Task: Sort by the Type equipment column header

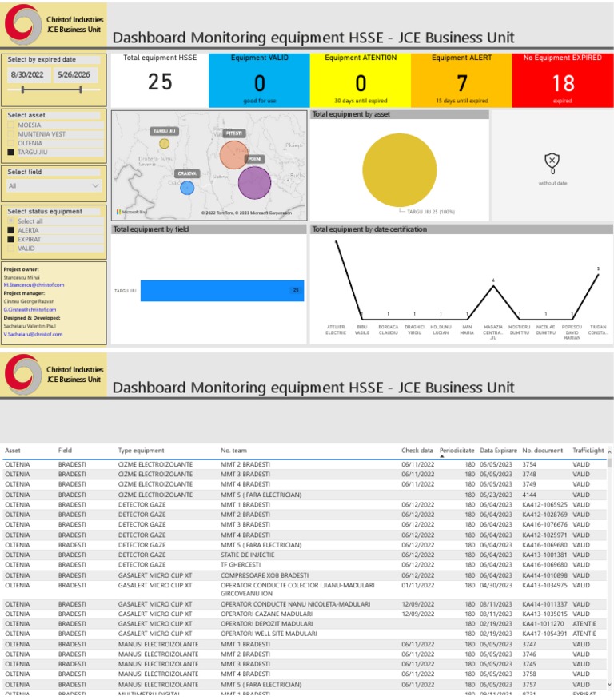Action: click(x=142, y=451)
